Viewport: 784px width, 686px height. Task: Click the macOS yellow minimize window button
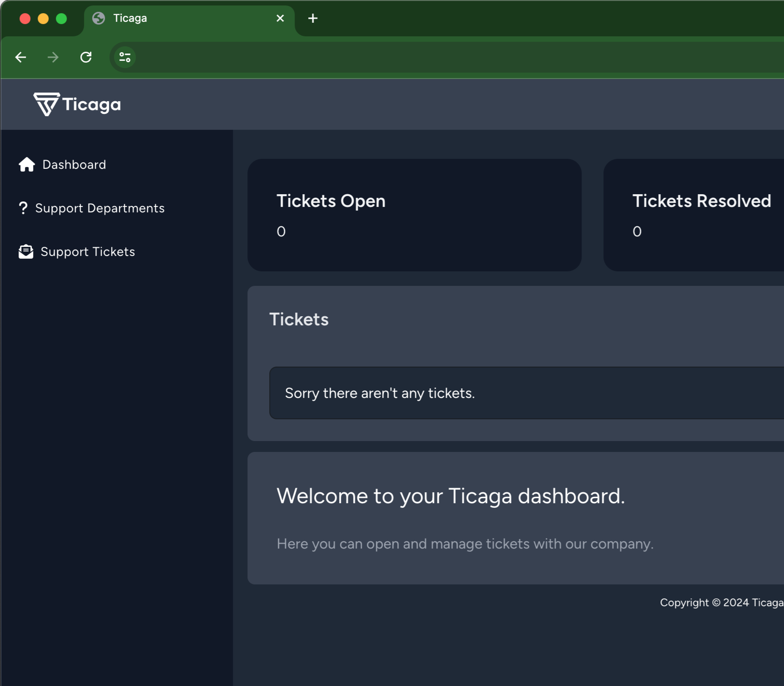(x=43, y=19)
